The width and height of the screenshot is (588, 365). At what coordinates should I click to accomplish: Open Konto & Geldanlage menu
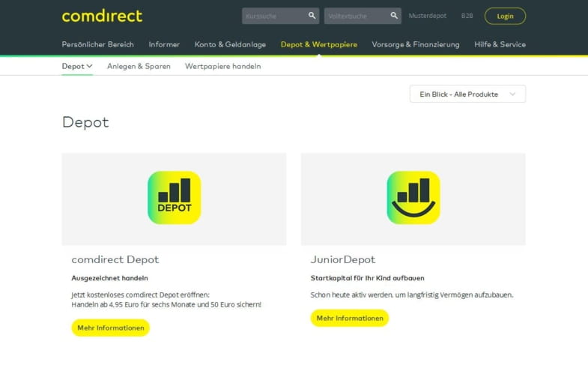[230, 44]
